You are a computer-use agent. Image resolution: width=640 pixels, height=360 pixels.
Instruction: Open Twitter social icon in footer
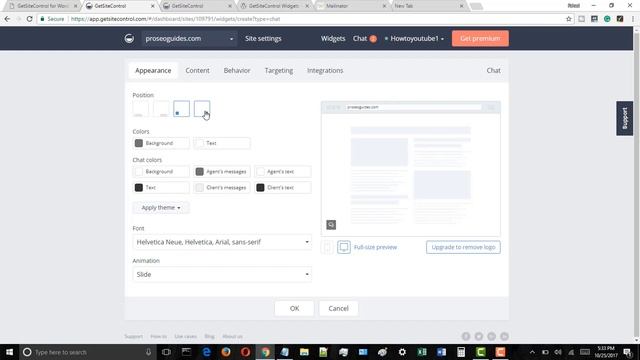[x=479, y=336]
